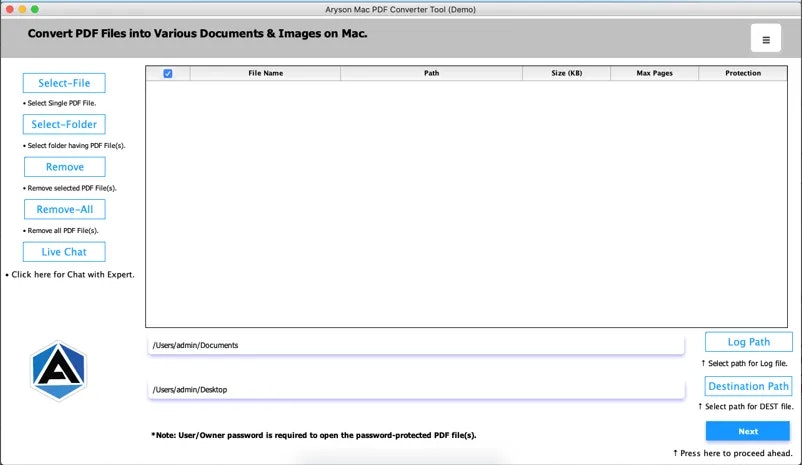Click the Log Path button
Viewport: 802px width, 465px height.
click(749, 342)
